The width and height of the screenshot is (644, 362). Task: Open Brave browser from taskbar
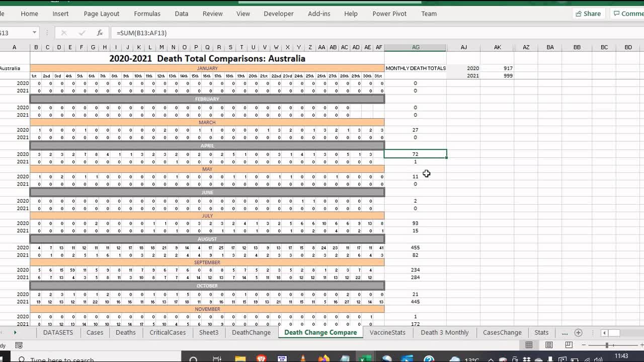pyautogui.click(x=261, y=359)
